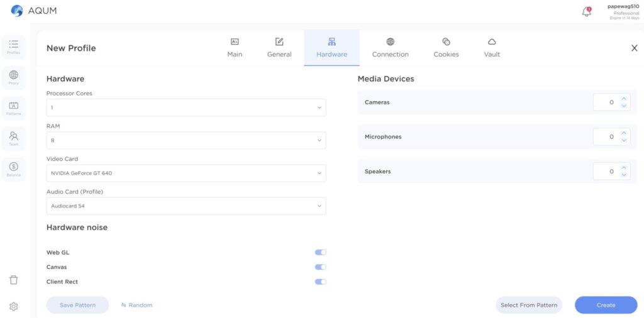The width and height of the screenshot is (644, 318).
Task: Click the Select From Pattern button
Action: coord(528,305)
